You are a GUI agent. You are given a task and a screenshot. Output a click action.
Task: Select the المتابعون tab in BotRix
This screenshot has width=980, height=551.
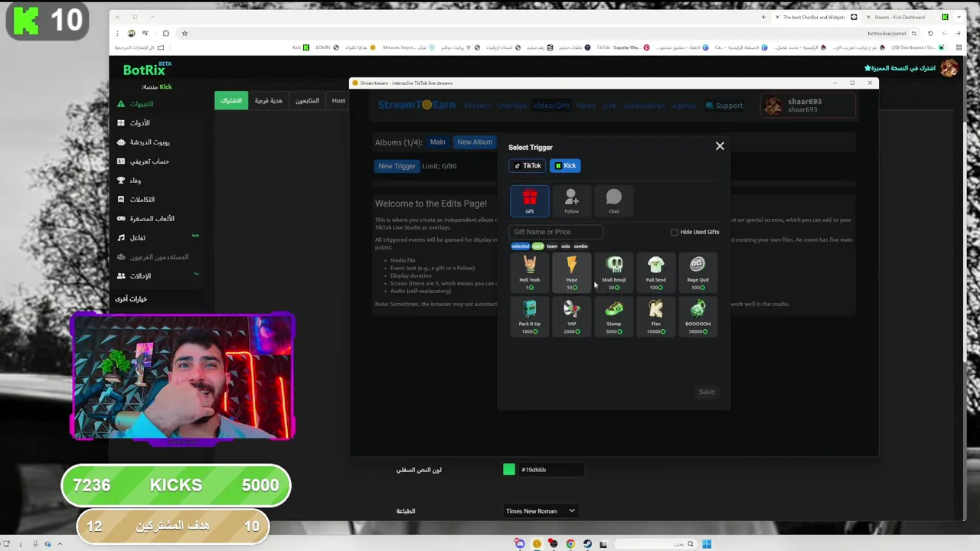click(307, 100)
